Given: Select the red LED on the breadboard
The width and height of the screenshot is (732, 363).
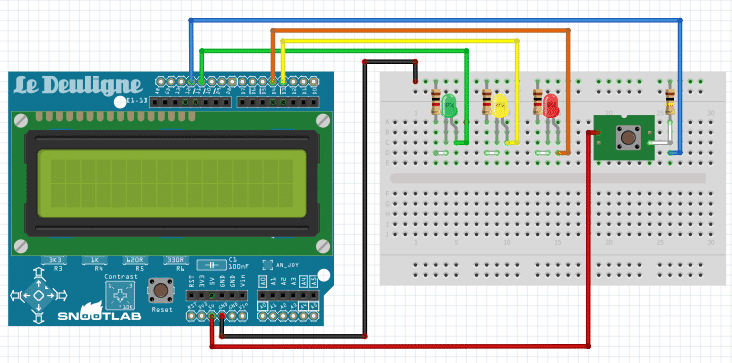Looking at the screenshot, I should (551, 105).
